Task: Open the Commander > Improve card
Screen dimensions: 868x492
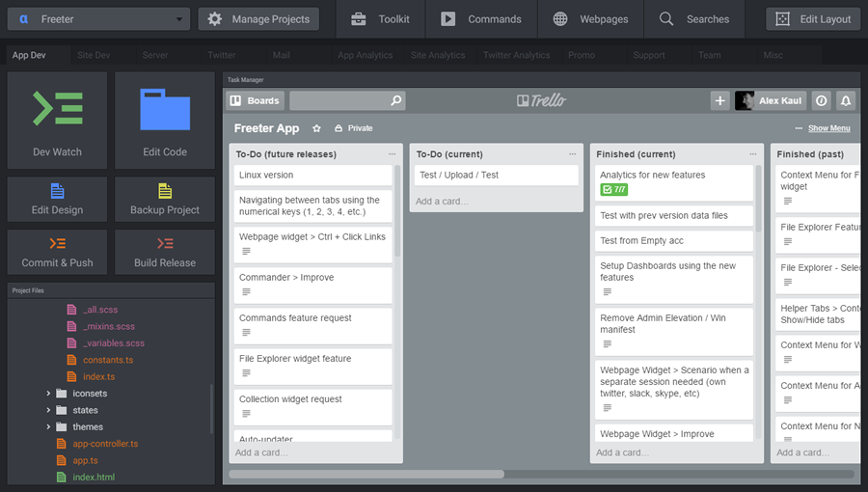Action: tap(312, 285)
